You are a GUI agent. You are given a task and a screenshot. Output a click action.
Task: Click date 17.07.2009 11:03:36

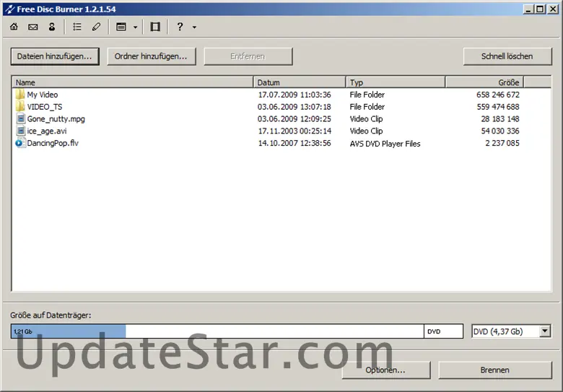click(x=294, y=95)
